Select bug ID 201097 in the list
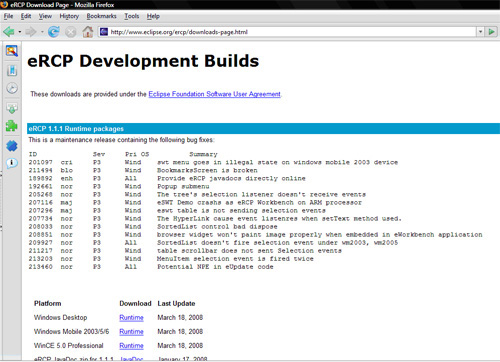The image size is (500, 362). coord(40,162)
